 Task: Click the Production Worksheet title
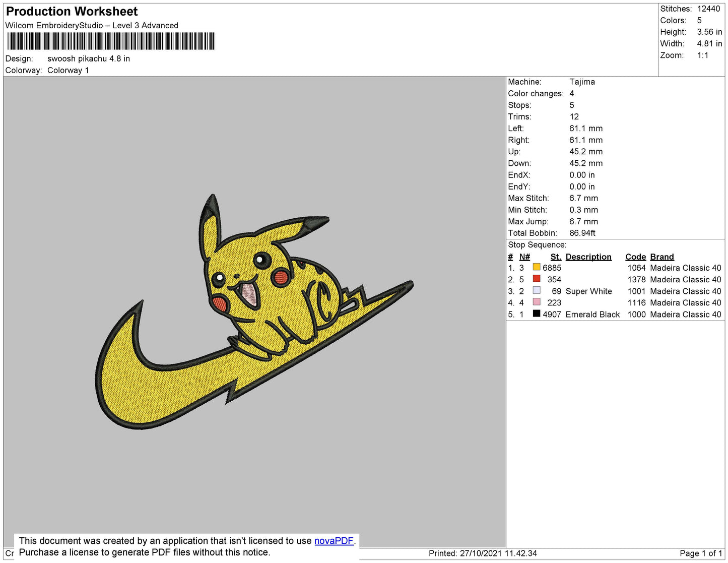(72, 12)
